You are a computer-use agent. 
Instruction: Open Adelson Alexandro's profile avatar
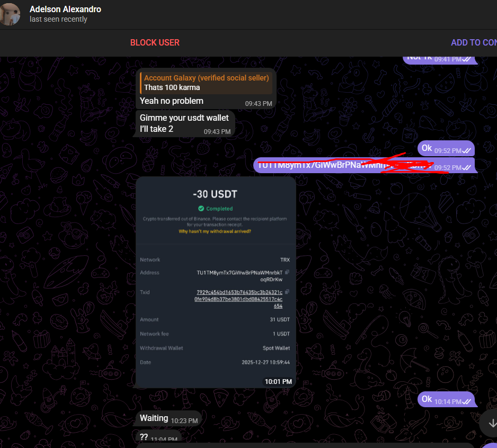pos(10,14)
